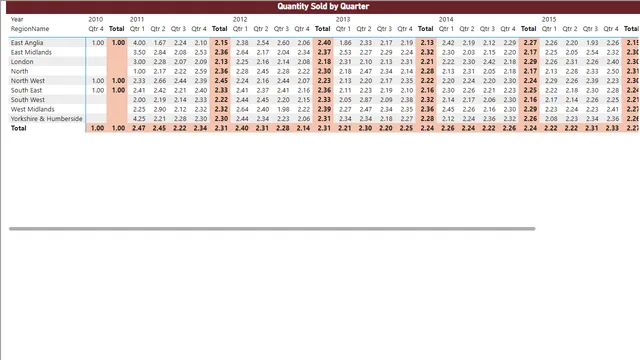Click London 2014 Qtr 3 value '2.42'
This screenshot has height=360, width=640.
[489, 62]
